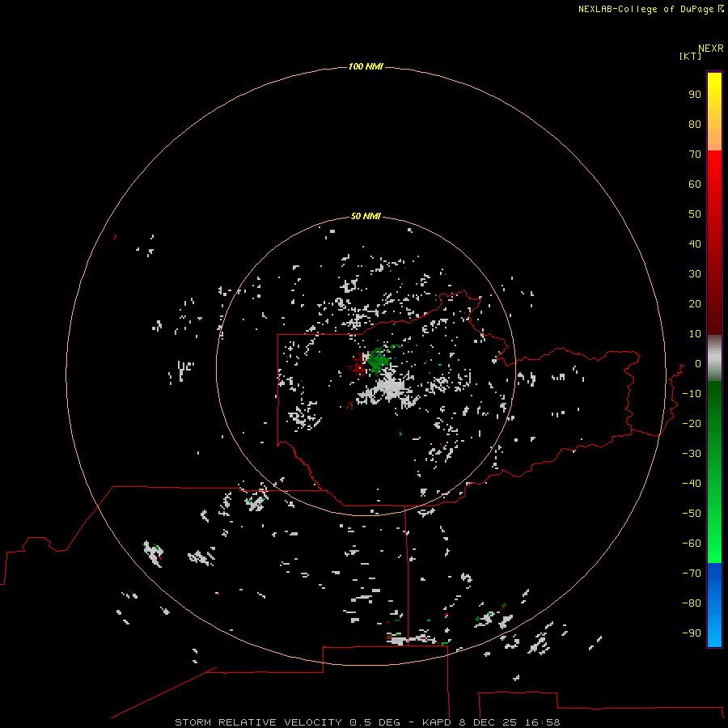
Task: Click the -40 value on the velocity scale
Action: point(692,484)
